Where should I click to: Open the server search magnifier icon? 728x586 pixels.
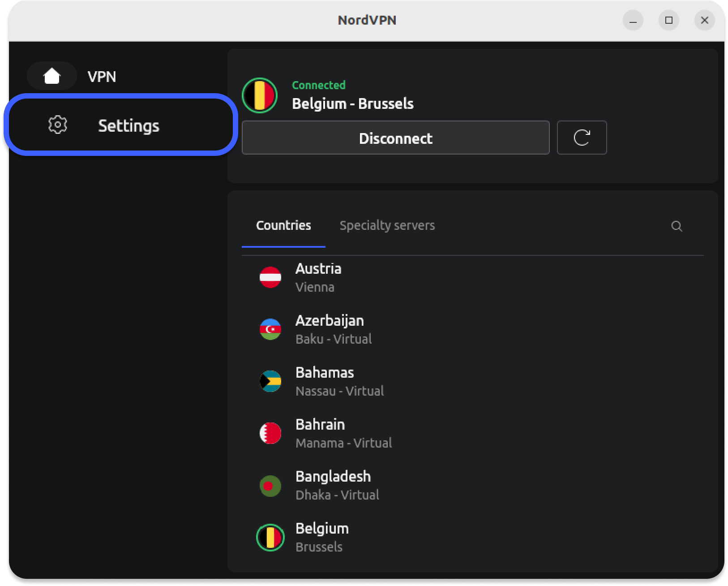click(x=677, y=226)
